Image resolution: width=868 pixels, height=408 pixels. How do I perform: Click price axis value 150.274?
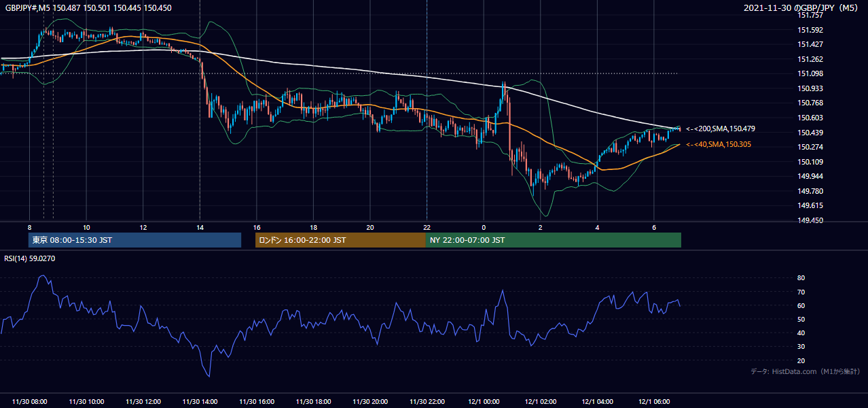tap(810, 147)
